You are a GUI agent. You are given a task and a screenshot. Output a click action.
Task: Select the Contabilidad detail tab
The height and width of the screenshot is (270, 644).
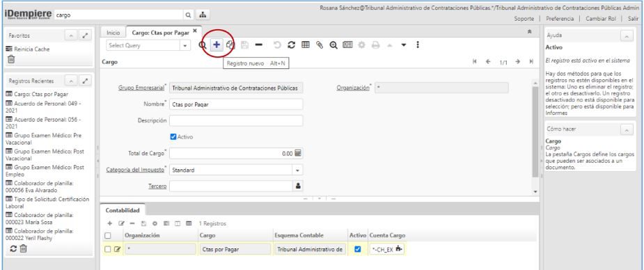pos(123,210)
